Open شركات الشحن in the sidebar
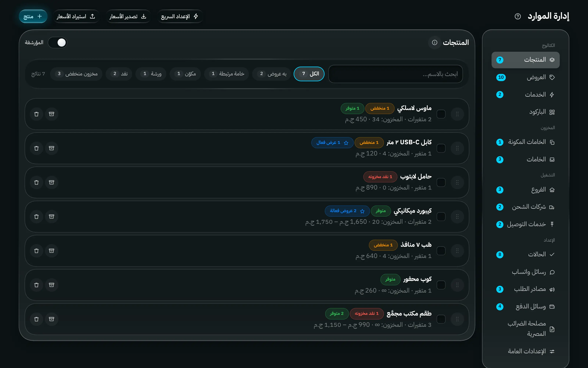Image resolution: width=588 pixels, height=368 pixels. click(525, 207)
